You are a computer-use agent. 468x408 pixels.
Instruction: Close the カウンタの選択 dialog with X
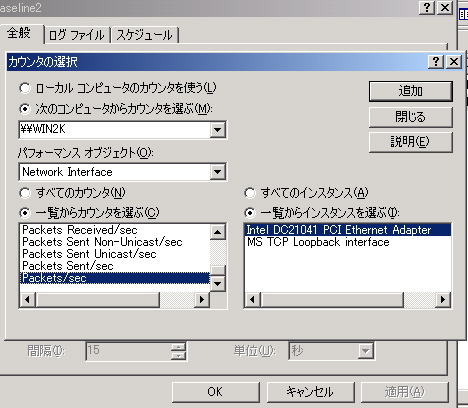[454, 62]
